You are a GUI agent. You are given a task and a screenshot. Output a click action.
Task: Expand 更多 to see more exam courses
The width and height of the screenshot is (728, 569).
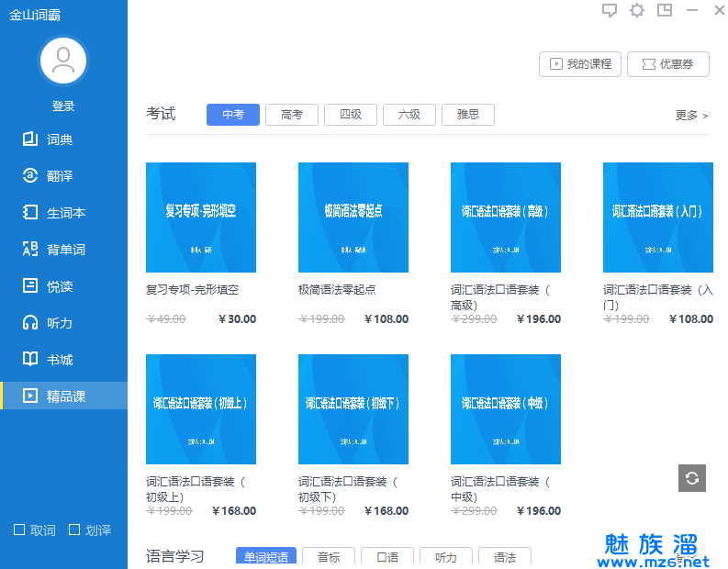691,116
